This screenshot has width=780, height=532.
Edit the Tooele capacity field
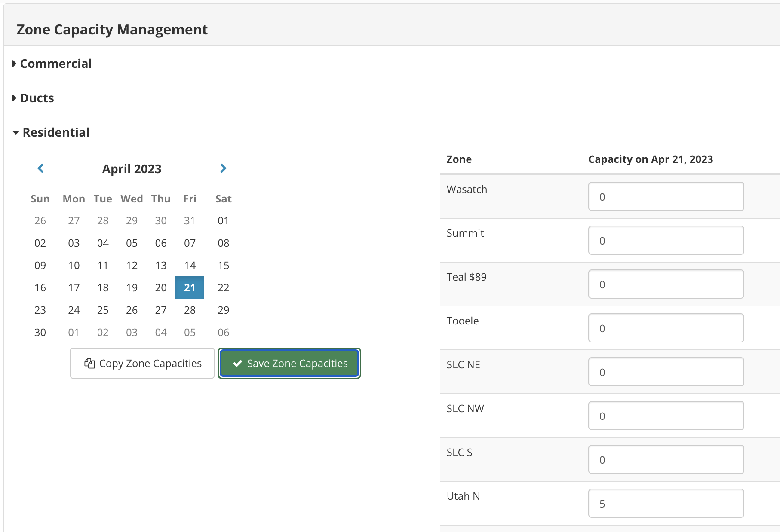pos(666,328)
